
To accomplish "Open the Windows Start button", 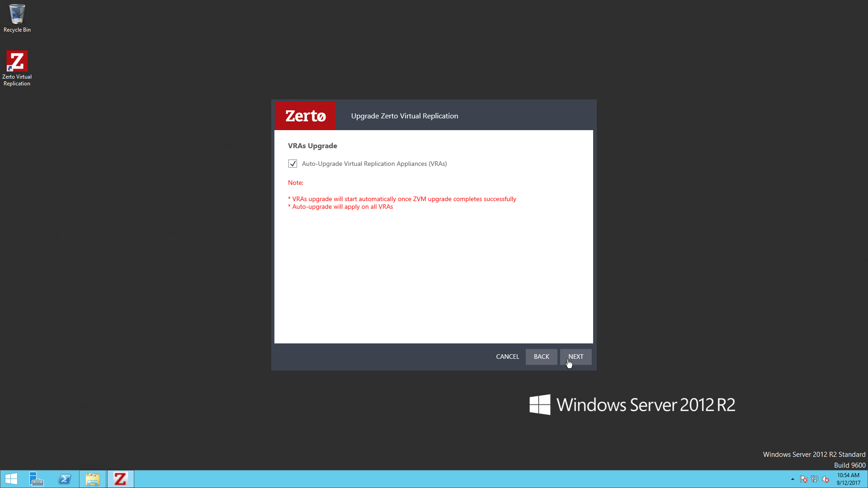I will [x=11, y=479].
